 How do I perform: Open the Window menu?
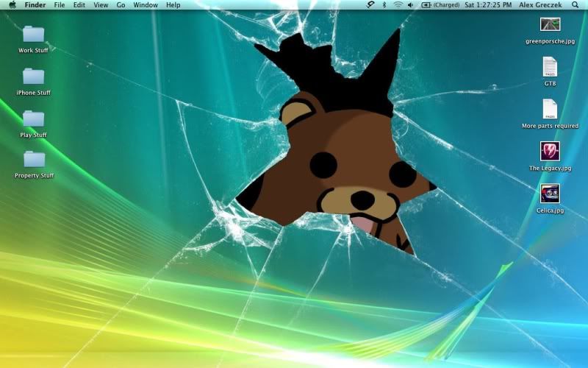click(146, 5)
